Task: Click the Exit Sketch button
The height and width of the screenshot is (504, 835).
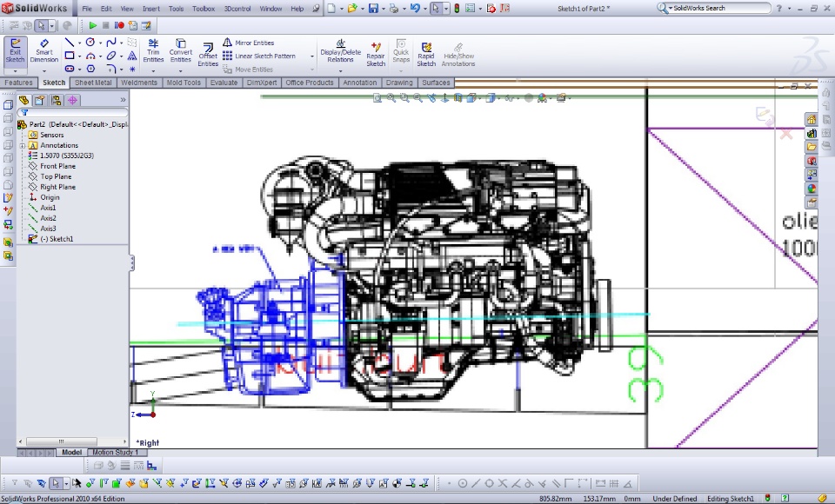Action: click(16, 50)
